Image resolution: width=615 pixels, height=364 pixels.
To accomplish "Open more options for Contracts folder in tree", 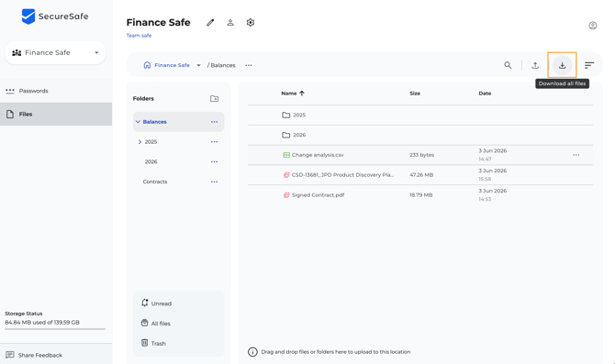I will click(214, 182).
